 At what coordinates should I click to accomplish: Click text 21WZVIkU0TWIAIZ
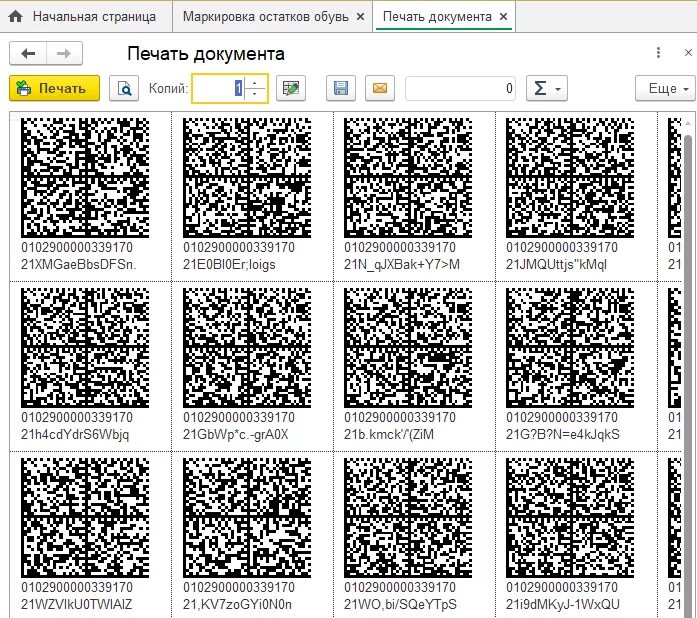click(x=76, y=604)
